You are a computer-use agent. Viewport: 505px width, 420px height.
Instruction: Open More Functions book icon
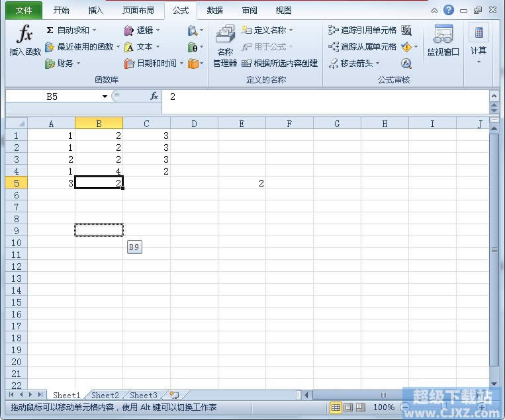[x=193, y=63]
